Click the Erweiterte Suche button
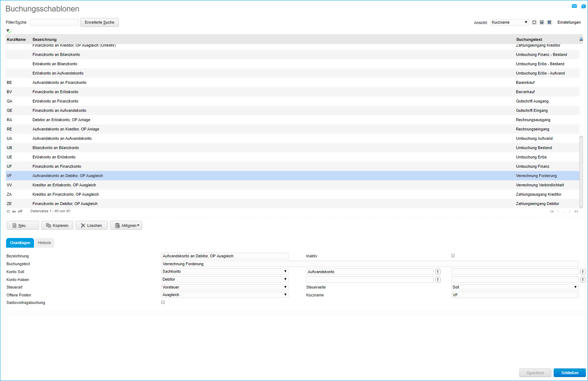 [x=99, y=22]
